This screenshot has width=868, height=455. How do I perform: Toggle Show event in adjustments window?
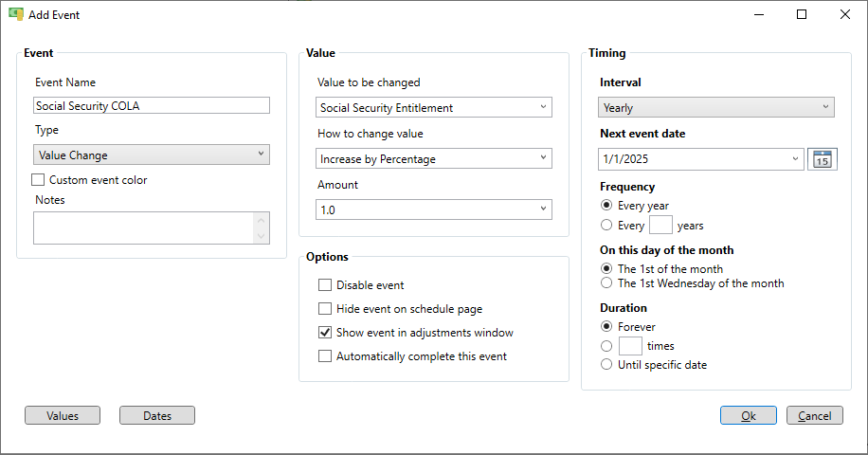point(325,333)
